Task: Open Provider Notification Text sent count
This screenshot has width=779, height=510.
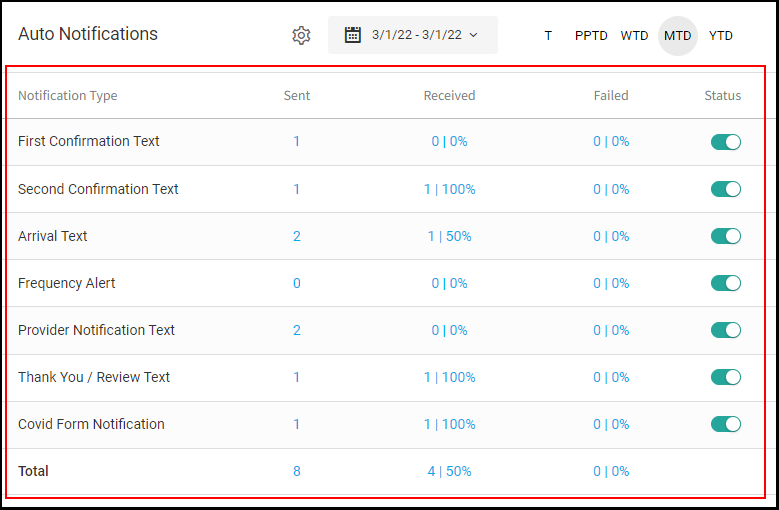Action: point(297,330)
